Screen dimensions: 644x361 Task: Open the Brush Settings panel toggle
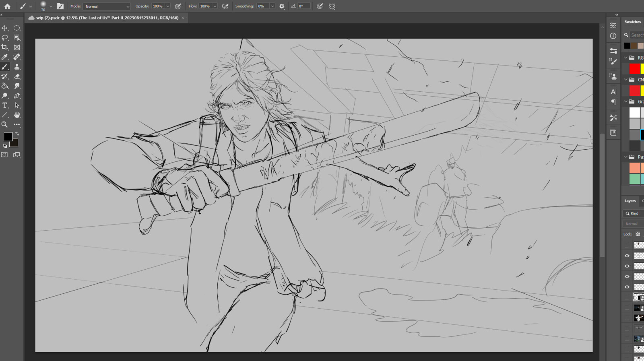pyautogui.click(x=60, y=6)
